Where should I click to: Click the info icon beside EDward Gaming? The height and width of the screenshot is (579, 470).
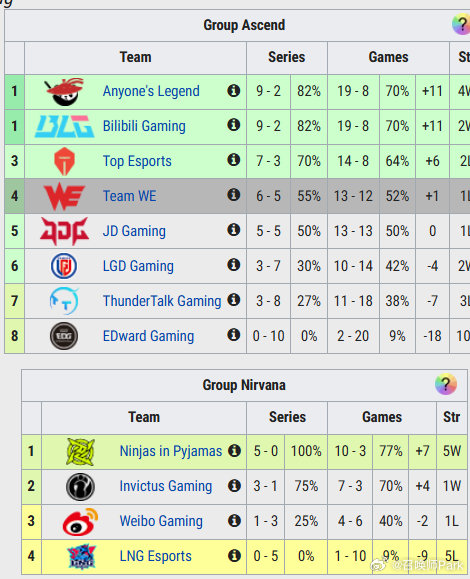point(233,335)
